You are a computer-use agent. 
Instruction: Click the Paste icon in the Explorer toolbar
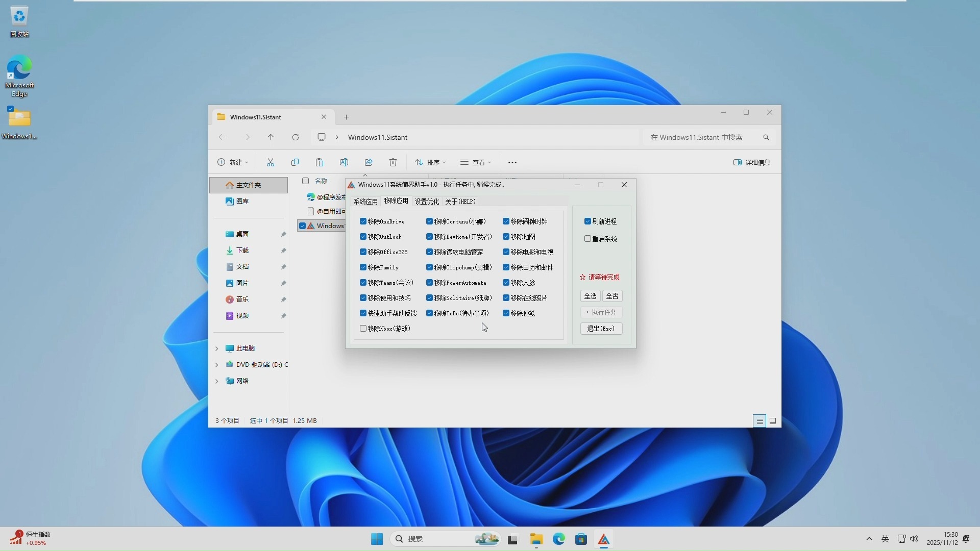pyautogui.click(x=320, y=162)
